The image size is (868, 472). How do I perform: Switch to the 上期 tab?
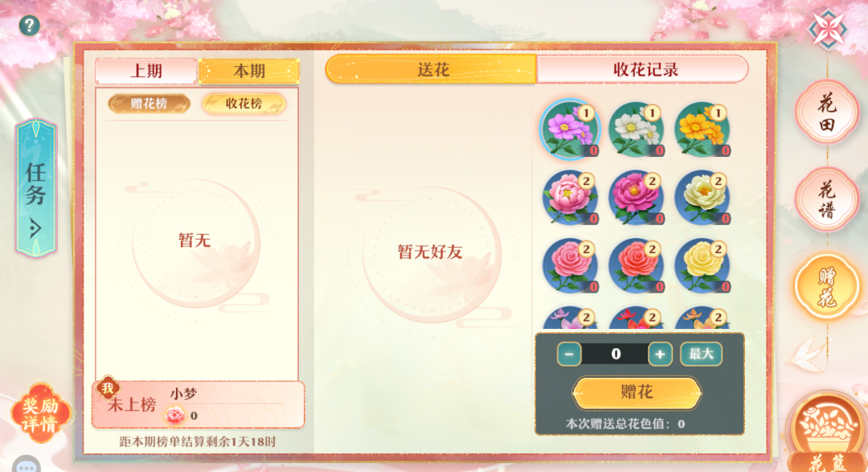pyautogui.click(x=146, y=71)
